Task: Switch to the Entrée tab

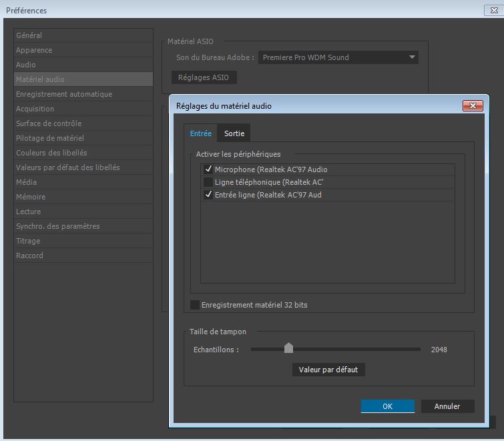Action: (x=200, y=133)
